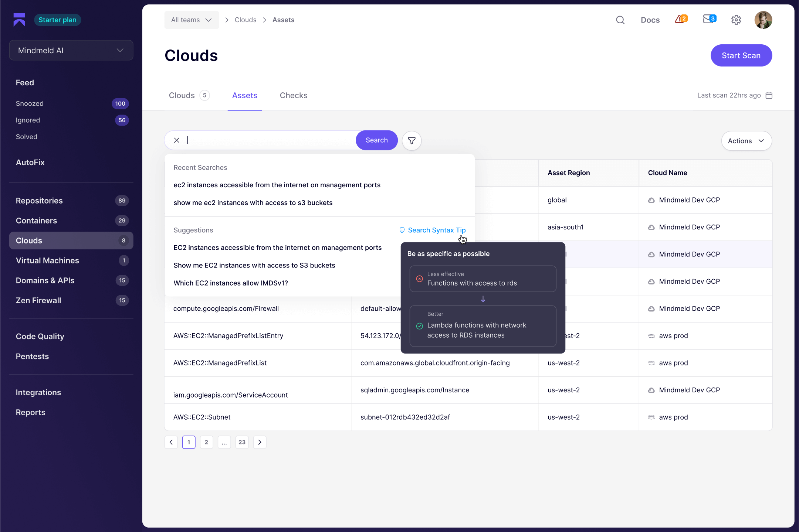The image size is (799, 532).
Task: Click the calendar icon beside last scan
Action: [x=769, y=95]
